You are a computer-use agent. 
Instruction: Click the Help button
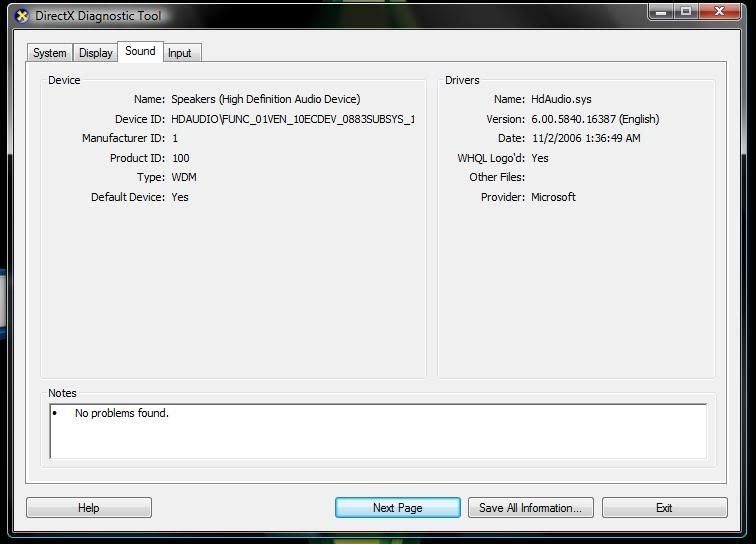pyautogui.click(x=89, y=508)
